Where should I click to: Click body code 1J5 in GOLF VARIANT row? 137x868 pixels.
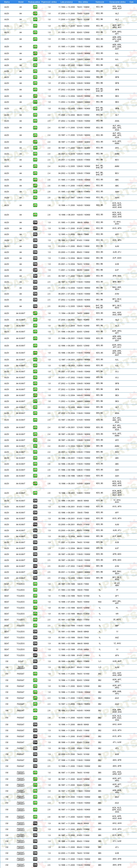coord(100,667)
